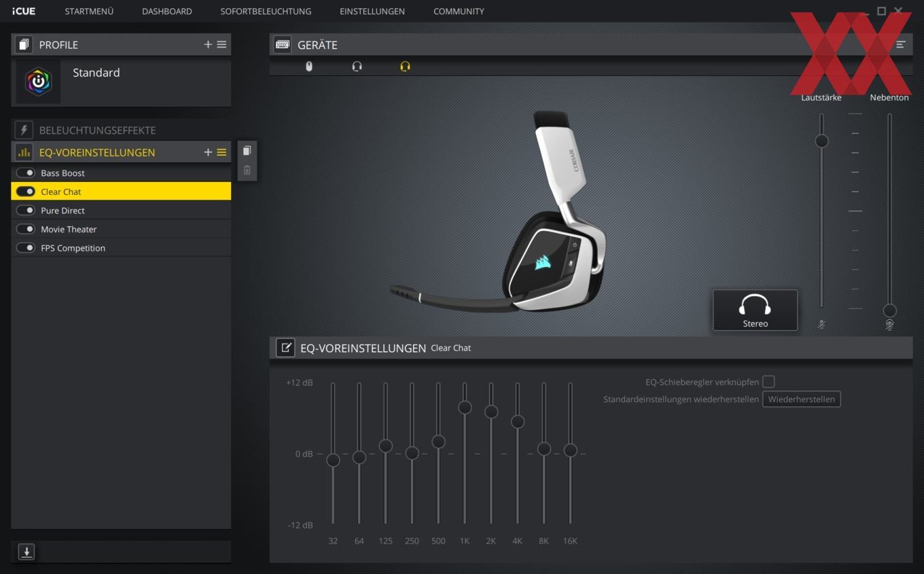The width and height of the screenshot is (924, 574).
Task: Open the DASHBOARD tab
Action: pos(166,12)
